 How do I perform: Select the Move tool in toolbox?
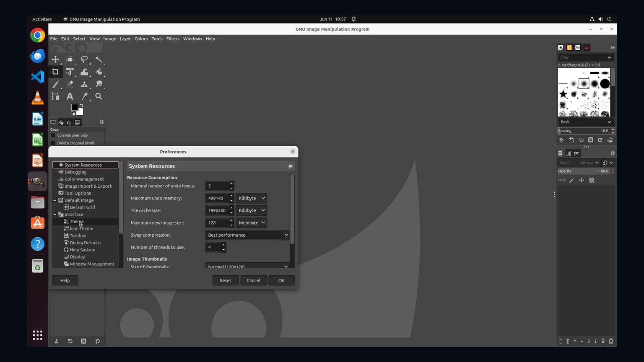coord(55,59)
